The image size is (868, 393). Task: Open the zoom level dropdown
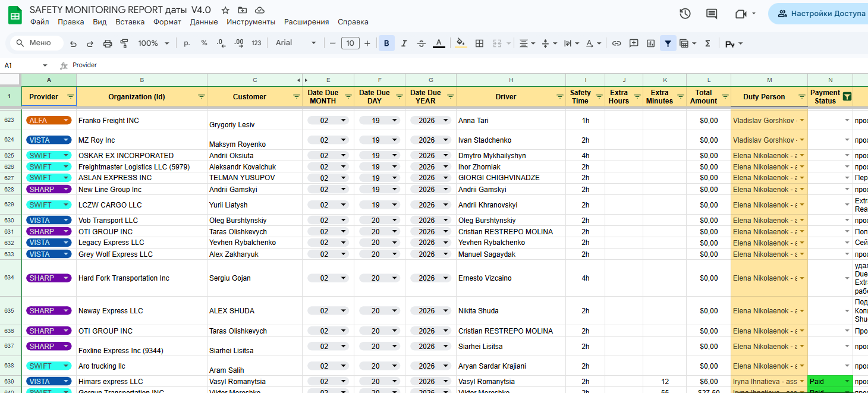[x=153, y=43]
